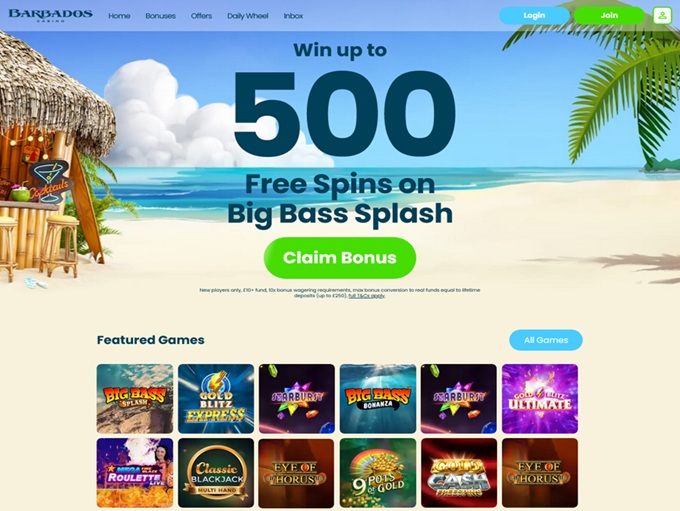Viewport: 680px width, 511px height.
Task: Visit the Daily Wheel page
Action: tap(248, 16)
